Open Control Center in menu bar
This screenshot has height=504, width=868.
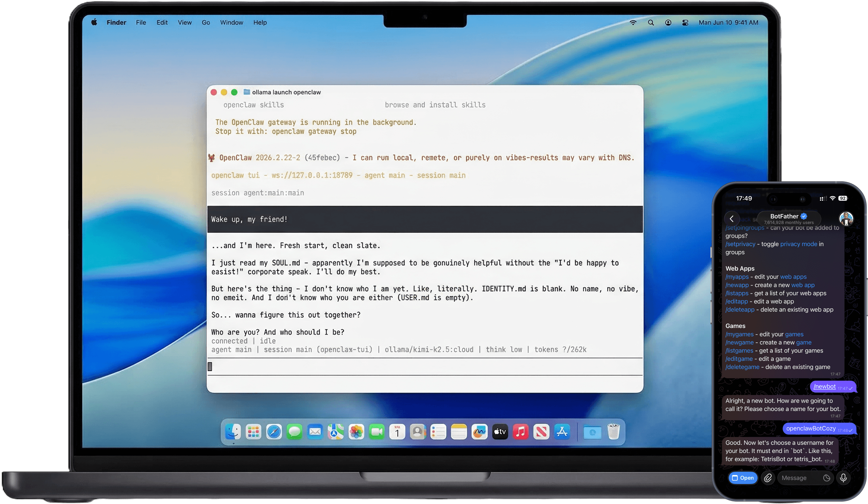pos(685,22)
